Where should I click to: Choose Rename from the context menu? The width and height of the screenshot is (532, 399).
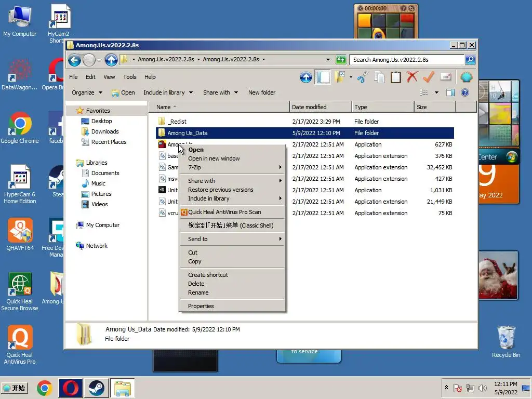232,292
